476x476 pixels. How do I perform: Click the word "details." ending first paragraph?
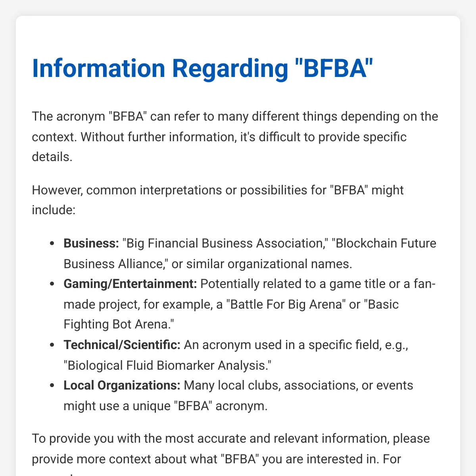(x=52, y=157)
